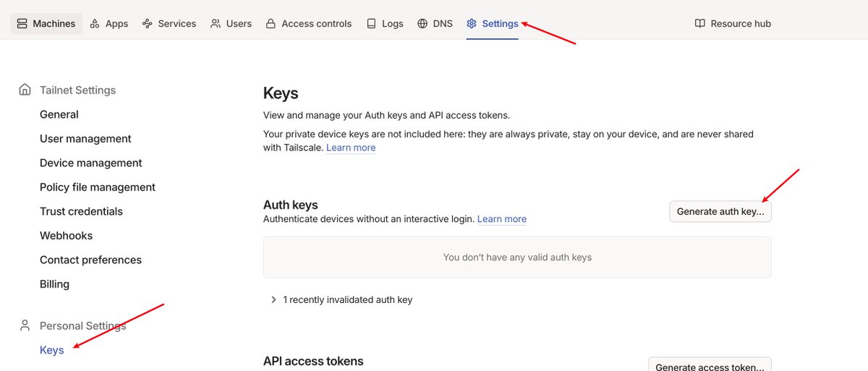Click the Resource hub book icon
The image size is (868, 371).
(x=699, y=24)
